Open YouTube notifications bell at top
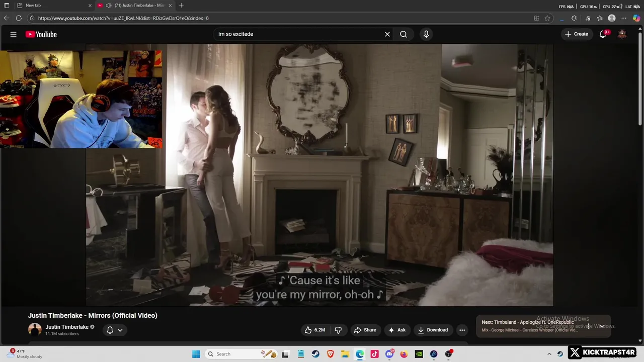The height and width of the screenshot is (362, 644). [x=603, y=34]
